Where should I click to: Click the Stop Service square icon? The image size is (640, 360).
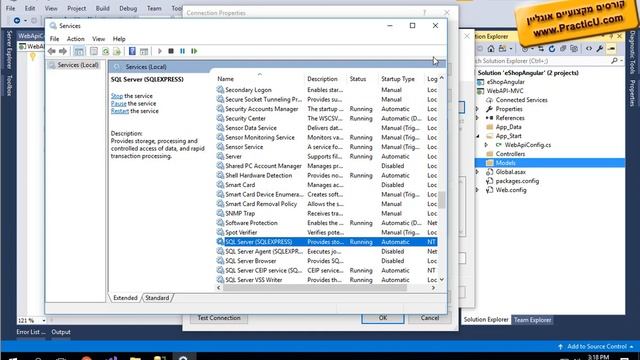(171, 51)
